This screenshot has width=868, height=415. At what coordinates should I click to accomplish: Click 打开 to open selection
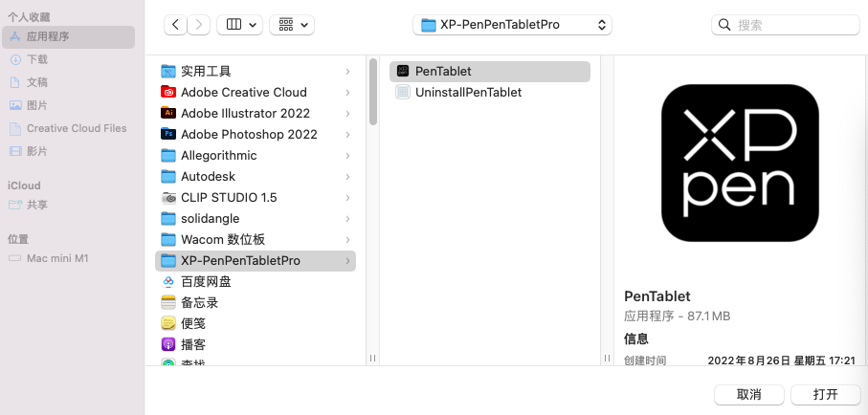(825, 395)
